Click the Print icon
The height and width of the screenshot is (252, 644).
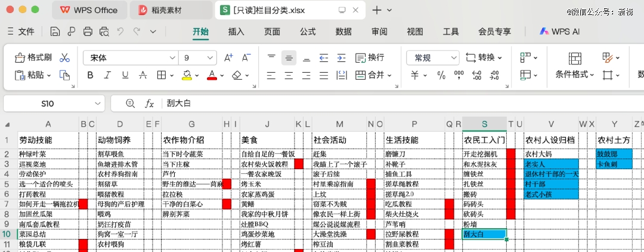pos(88,32)
